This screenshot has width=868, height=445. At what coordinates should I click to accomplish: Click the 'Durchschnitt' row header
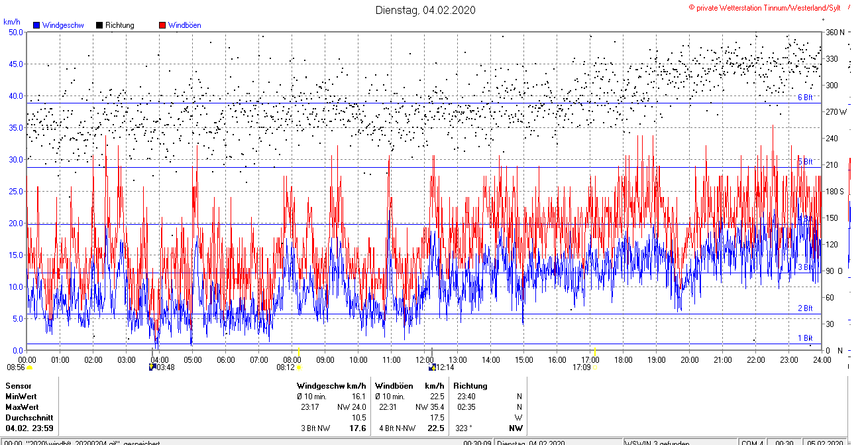pyautogui.click(x=28, y=418)
